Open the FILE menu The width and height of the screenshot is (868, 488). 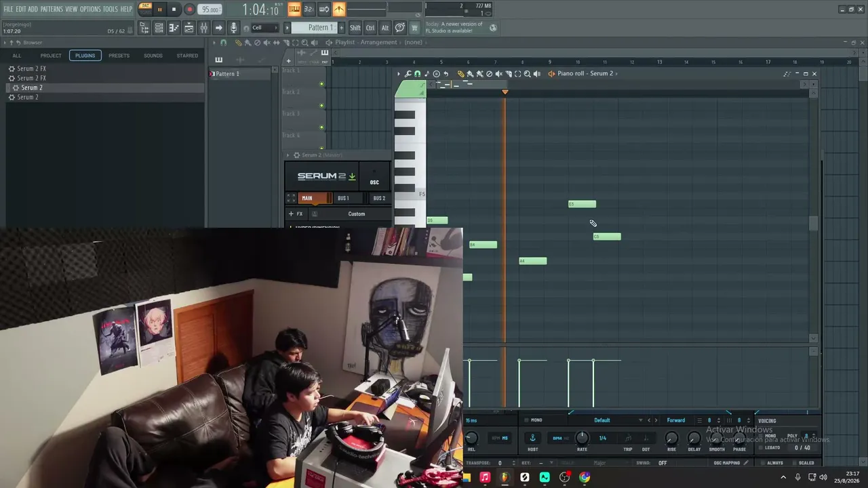(8, 9)
